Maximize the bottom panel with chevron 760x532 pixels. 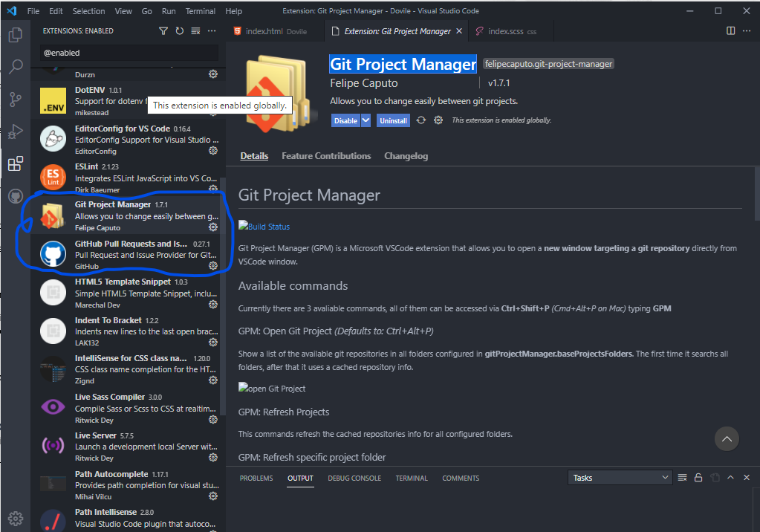[x=730, y=478]
